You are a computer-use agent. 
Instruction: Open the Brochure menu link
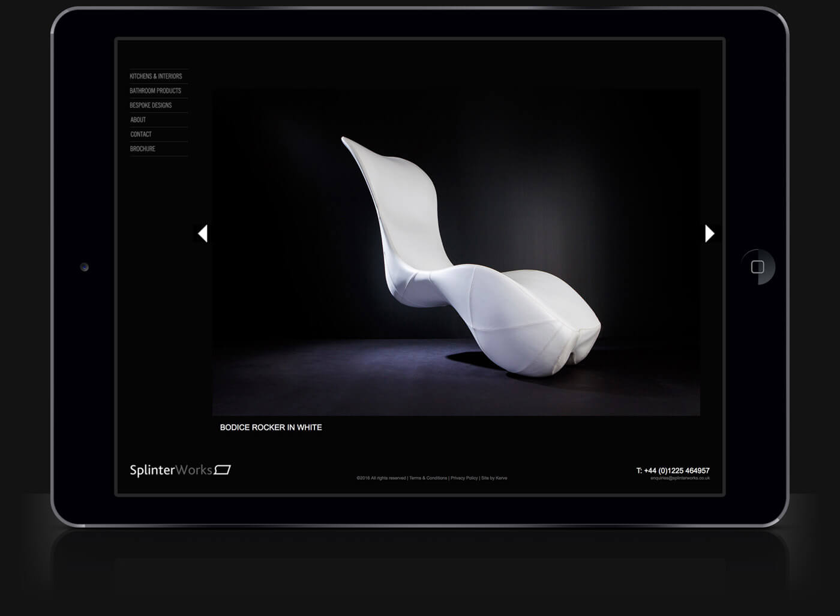(x=143, y=149)
